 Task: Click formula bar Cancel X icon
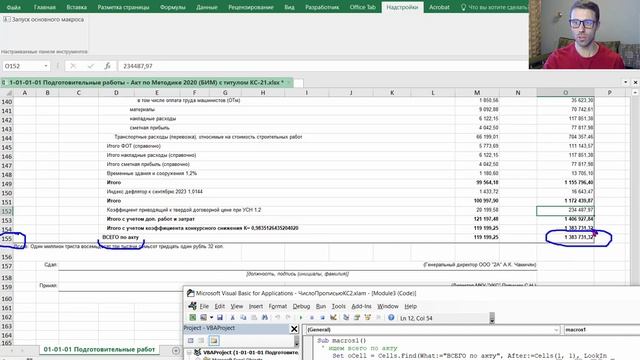(73, 66)
